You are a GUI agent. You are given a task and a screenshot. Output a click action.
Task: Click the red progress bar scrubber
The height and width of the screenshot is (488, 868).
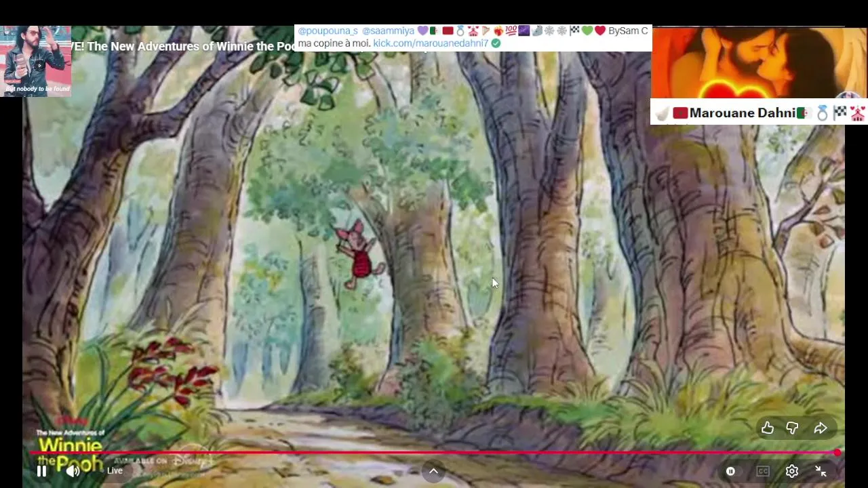point(837,452)
